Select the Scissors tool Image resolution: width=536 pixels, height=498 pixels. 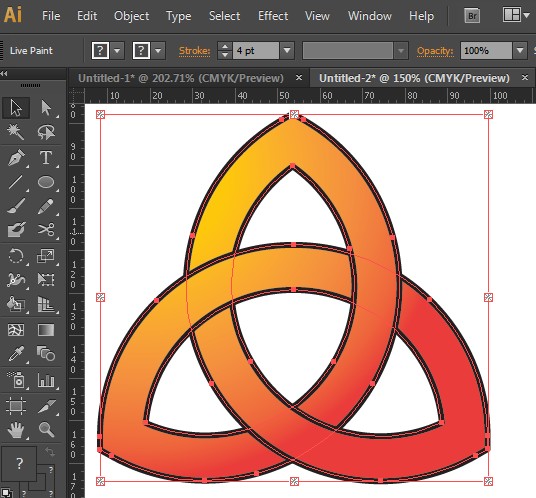[46, 230]
